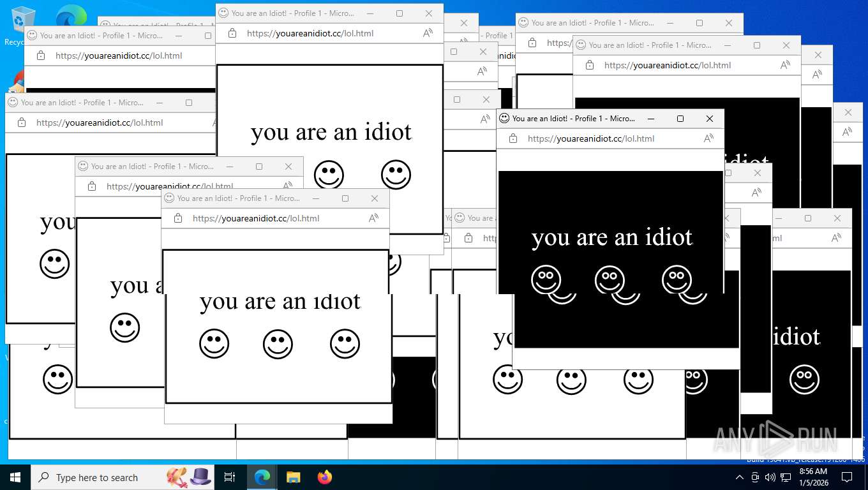Screen dimensions: 868x490
Task: Open the volume control in system tray
Action: (770, 477)
